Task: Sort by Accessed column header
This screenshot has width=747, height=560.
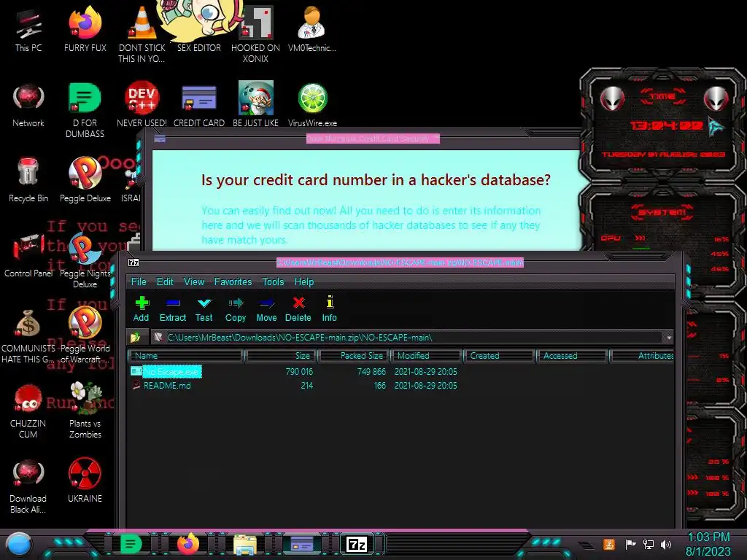Action: [572, 356]
